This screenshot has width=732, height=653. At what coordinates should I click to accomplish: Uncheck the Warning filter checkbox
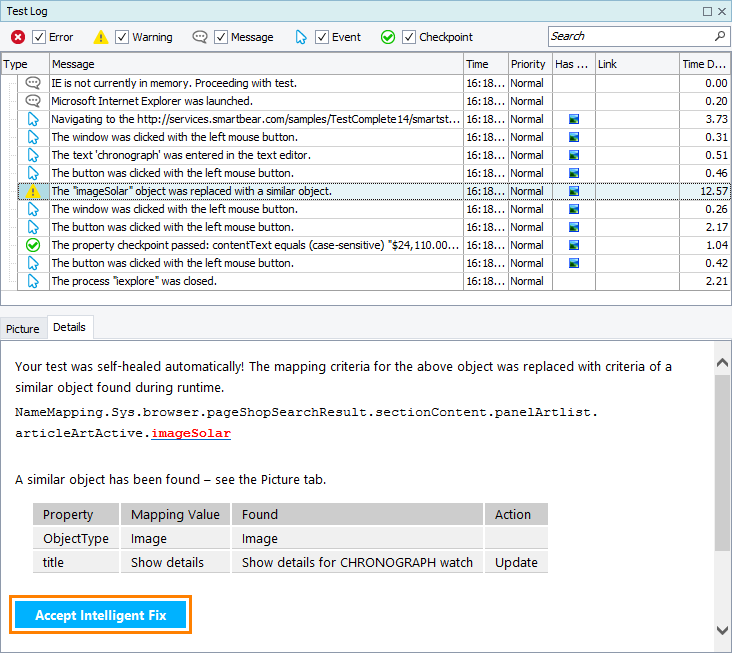pyautogui.click(x=122, y=37)
